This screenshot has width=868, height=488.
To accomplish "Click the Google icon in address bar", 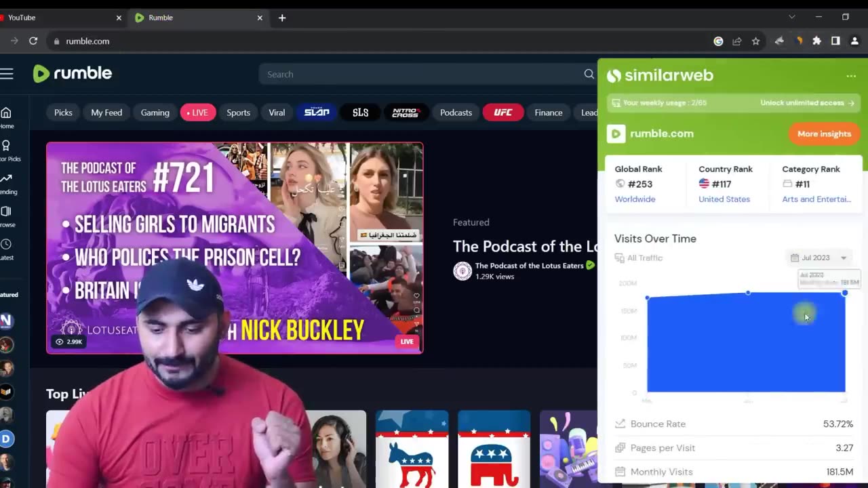I will point(718,41).
